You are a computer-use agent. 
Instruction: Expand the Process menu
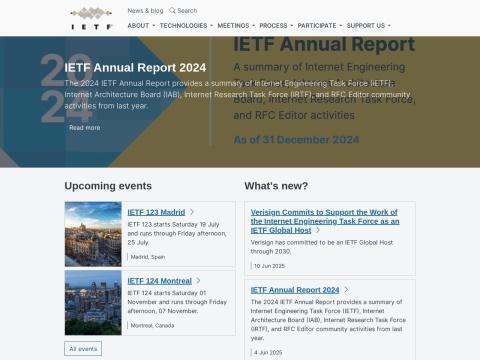[x=276, y=26]
